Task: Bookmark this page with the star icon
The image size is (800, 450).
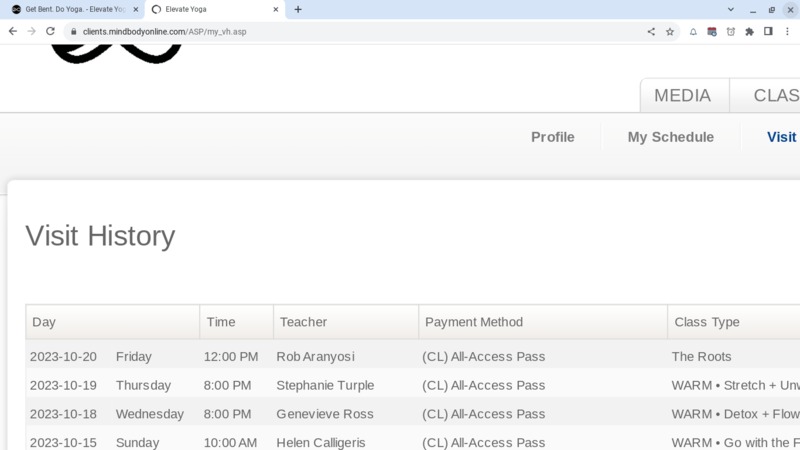Action: (669, 32)
